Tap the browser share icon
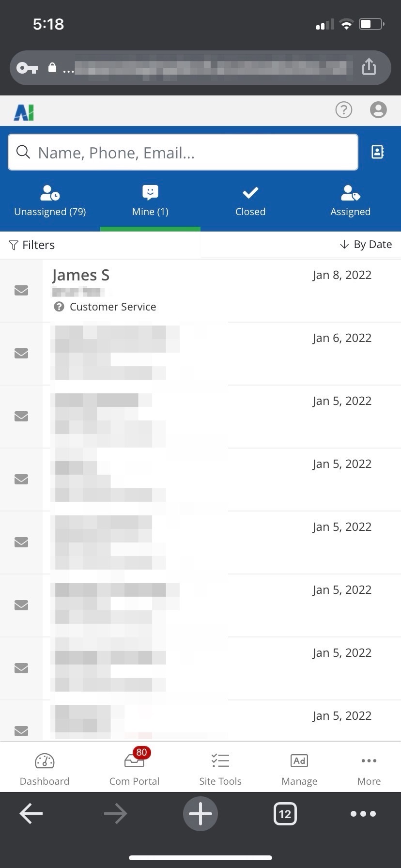Screen dimensions: 401x868 point(369,67)
